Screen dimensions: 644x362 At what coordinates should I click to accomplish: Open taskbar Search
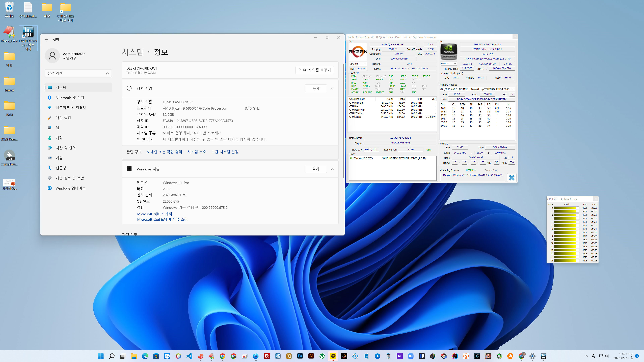coord(112,356)
